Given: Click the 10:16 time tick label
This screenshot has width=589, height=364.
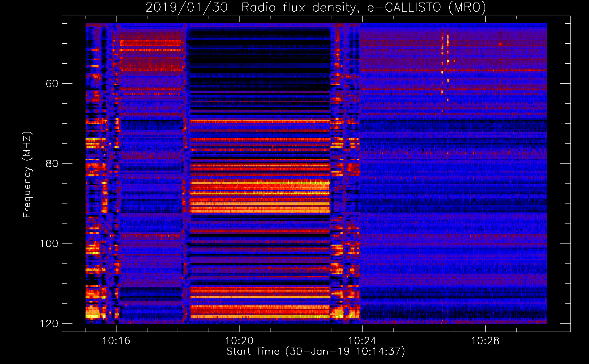Looking at the screenshot, I should tap(116, 341).
